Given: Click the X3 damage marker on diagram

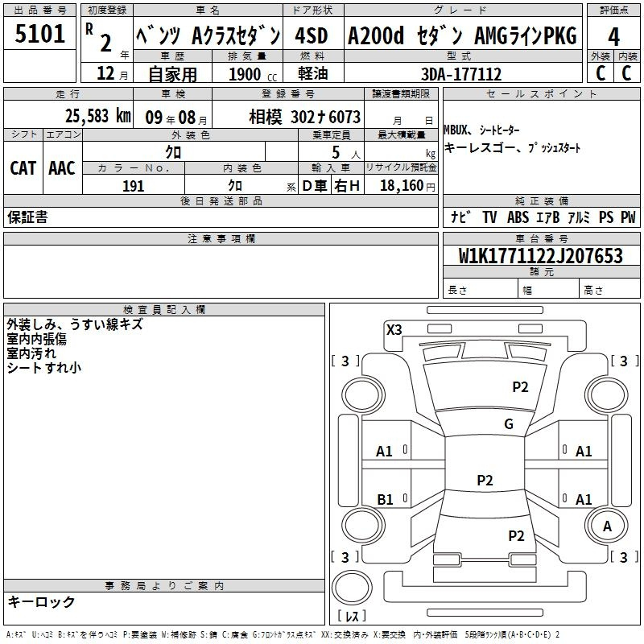Looking at the screenshot, I should coord(394,329).
